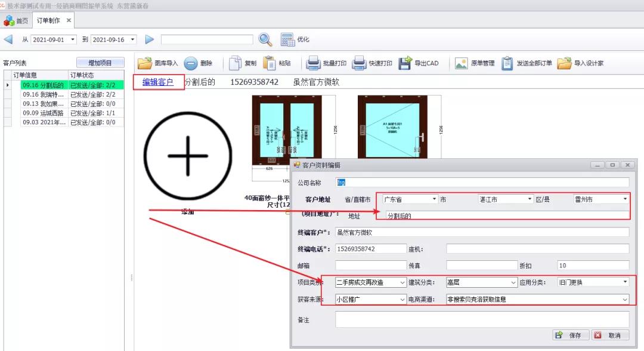This screenshot has width=644, height=351.
Task: Click the magnifier search icon
Action: (265, 39)
